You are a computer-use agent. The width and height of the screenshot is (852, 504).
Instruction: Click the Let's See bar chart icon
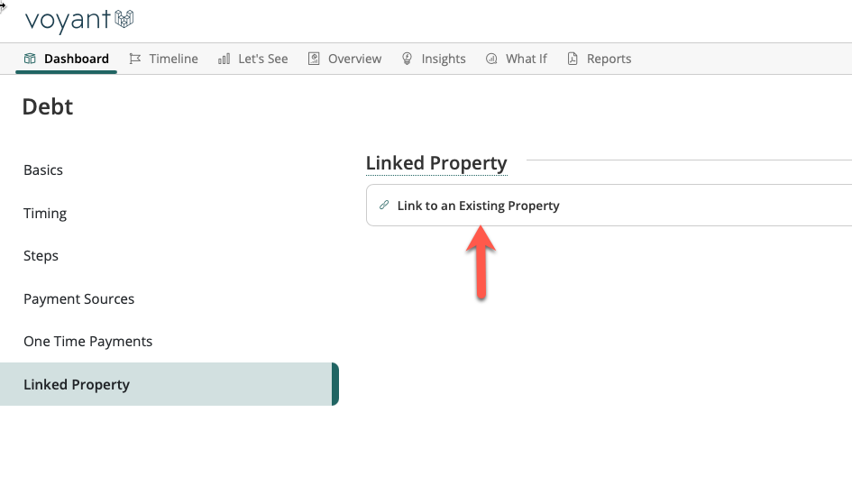coord(224,59)
